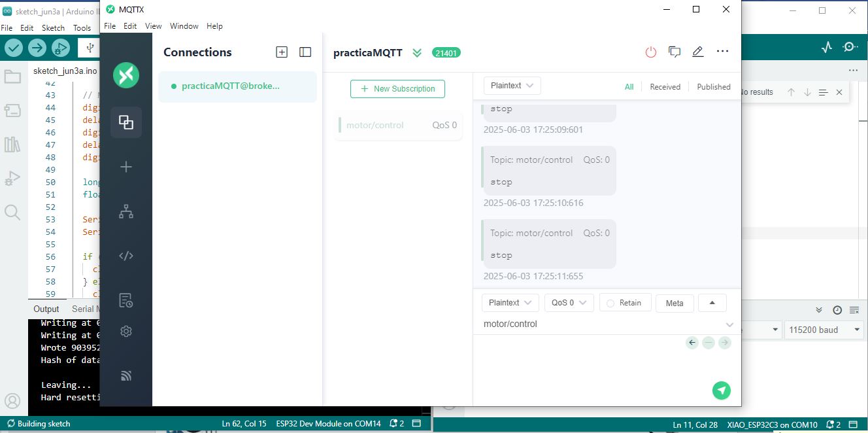868x433 pixels.
Task: Go to next payload history arrow
Action: click(x=724, y=343)
